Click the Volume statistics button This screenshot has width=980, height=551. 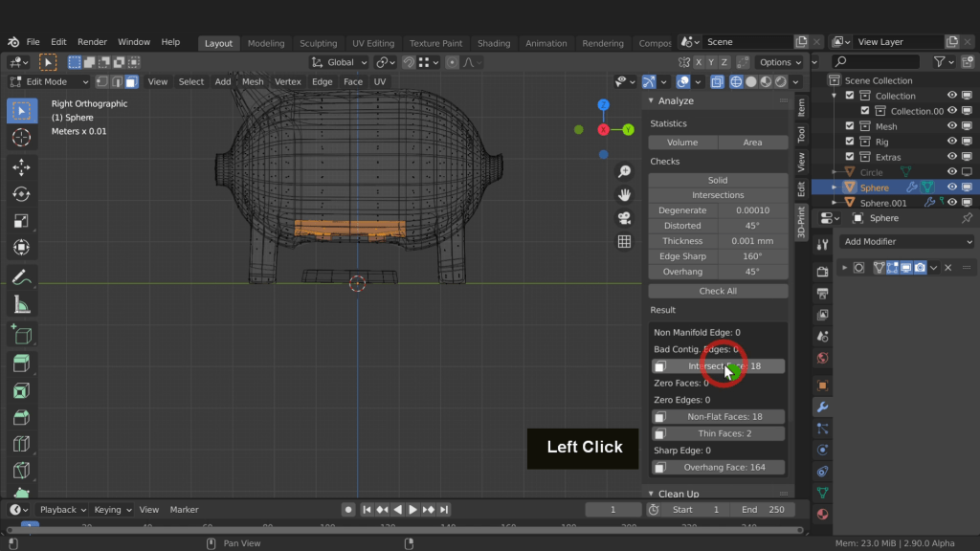click(682, 143)
